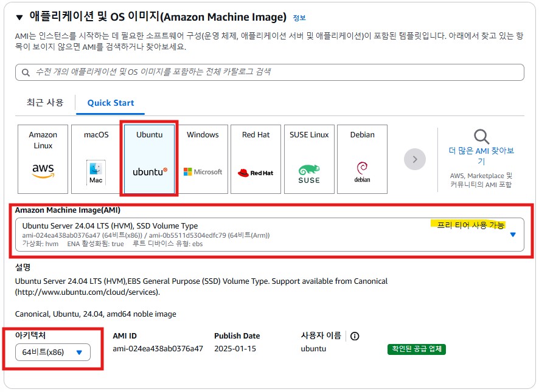Click the AMI dropdown blue arrow
539x392 pixels.
(513, 235)
